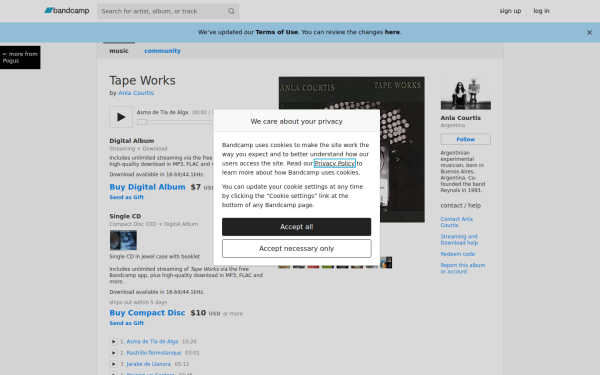Screen dimensions: 600x375
Task: Click Send as Gift under Digital Album
Action: click(127, 197)
